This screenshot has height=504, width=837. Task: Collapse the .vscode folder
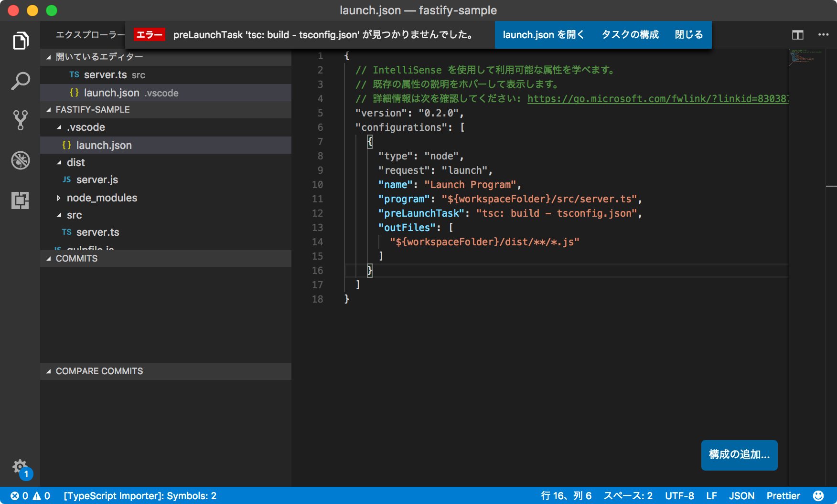tap(59, 127)
